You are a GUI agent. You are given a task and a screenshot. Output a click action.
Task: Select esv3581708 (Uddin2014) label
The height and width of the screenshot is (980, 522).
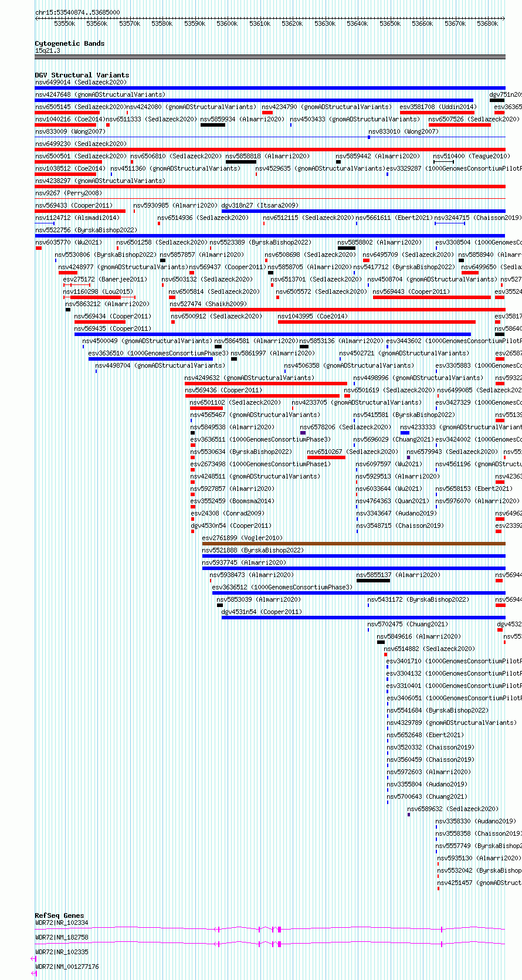pos(438,107)
